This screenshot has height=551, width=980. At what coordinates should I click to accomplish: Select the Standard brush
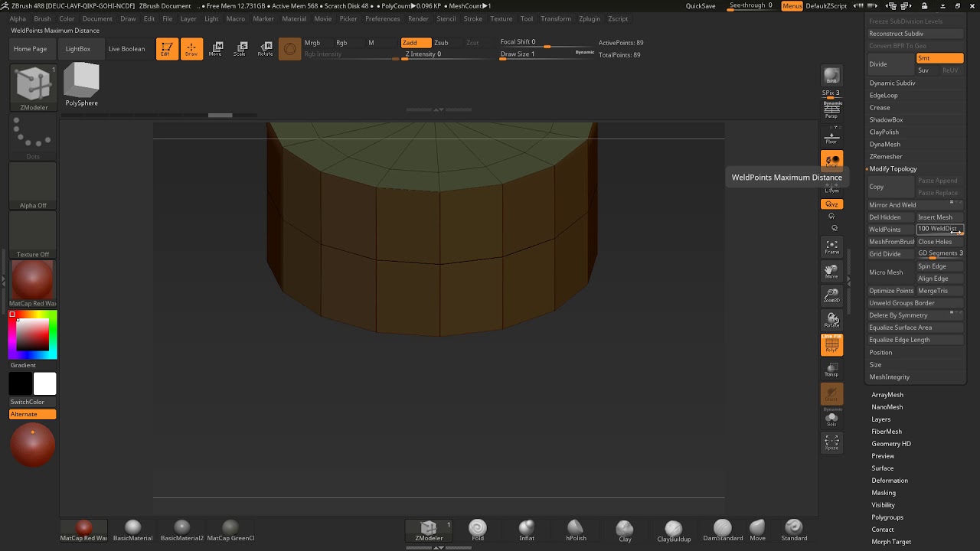coord(794,530)
